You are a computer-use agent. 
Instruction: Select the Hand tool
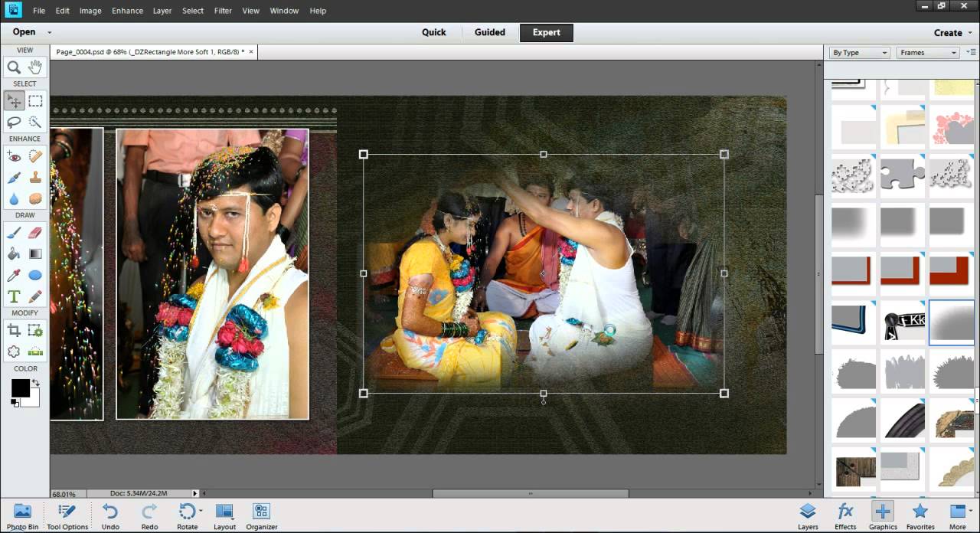click(35, 67)
